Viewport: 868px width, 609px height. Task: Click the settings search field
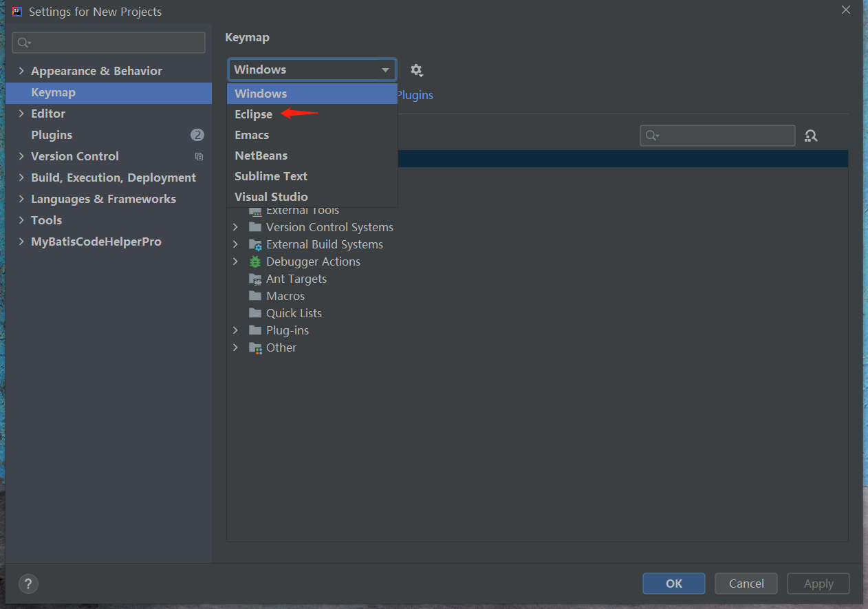(x=109, y=43)
